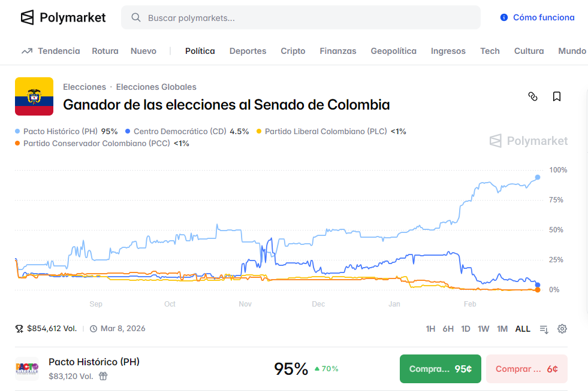Image resolution: width=588 pixels, height=391 pixels.
Task: Buy No on Pacto Histórico at 6¢
Action: click(x=526, y=369)
